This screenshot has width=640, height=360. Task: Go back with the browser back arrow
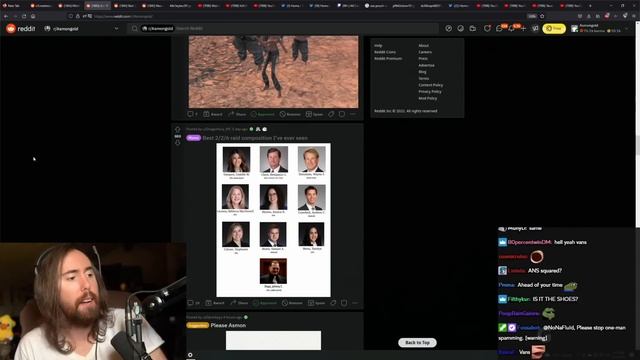6,16
